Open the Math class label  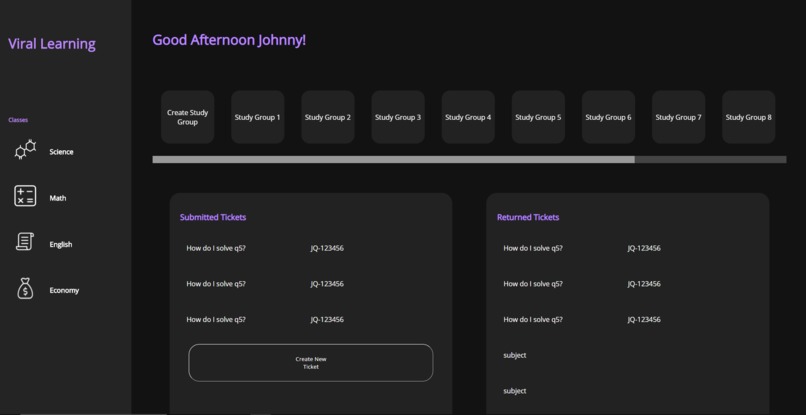click(x=58, y=198)
